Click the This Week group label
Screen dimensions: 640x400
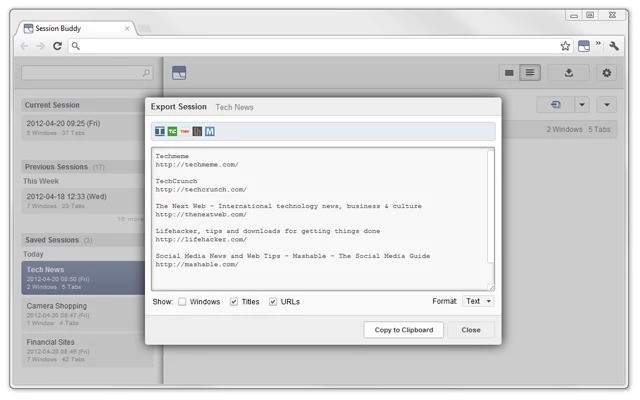[x=41, y=181]
